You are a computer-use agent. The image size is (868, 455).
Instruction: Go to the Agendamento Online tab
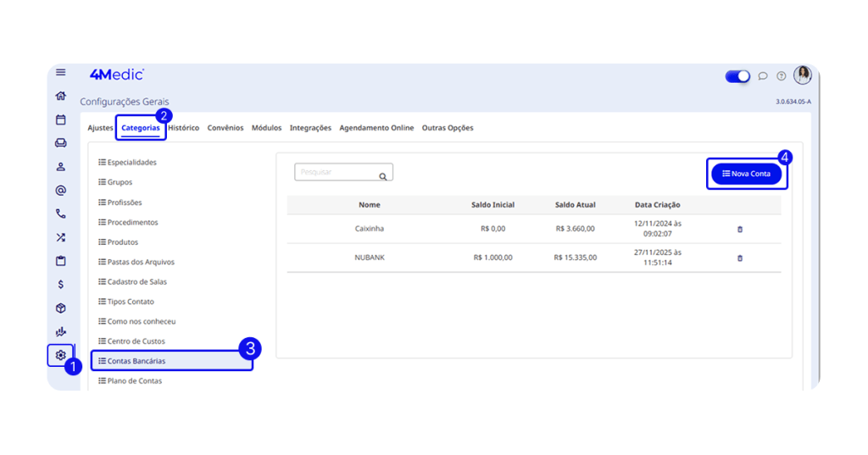[376, 128]
